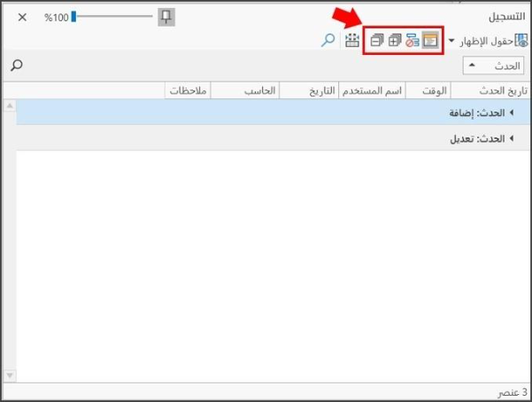This screenshot has height=402, width=532.
Task: Toggle the pin window button
Action: 166,17
